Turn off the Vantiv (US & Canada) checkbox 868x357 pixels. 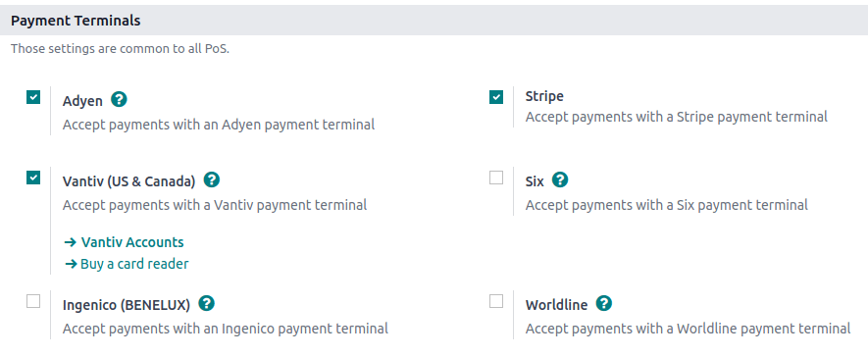33,178
